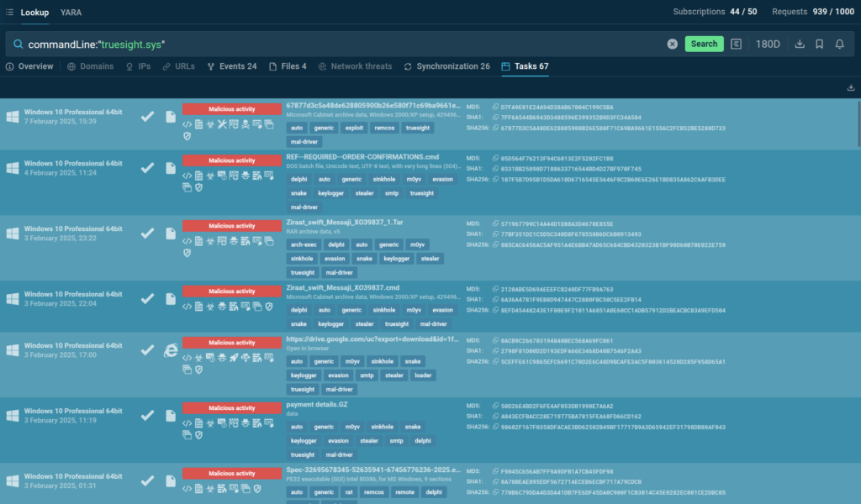The height and width of the screenshot is (504, 861).
Task: Open the 180D time range selector
Action: pyautogui.click(x=767, y=44)
